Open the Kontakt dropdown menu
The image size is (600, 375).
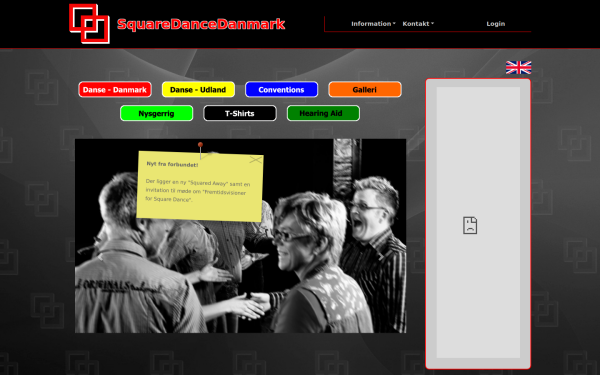tap(418, 24)
